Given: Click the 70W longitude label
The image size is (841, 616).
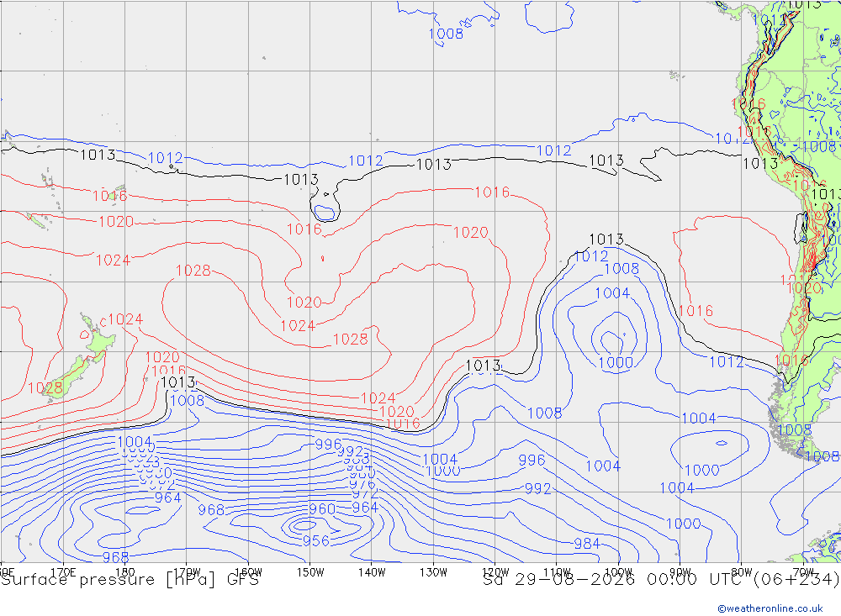Looking at the screenshot, I should [803, 572].
